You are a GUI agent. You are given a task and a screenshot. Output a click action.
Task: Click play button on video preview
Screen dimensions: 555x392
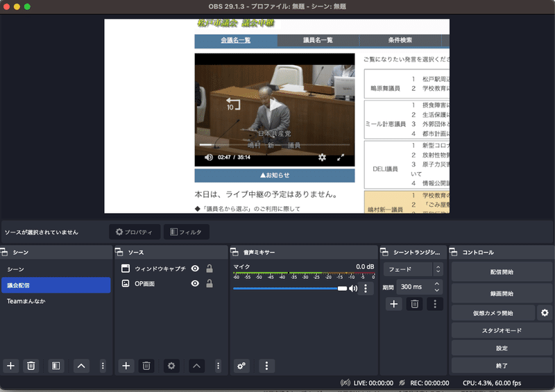point(275,105)
